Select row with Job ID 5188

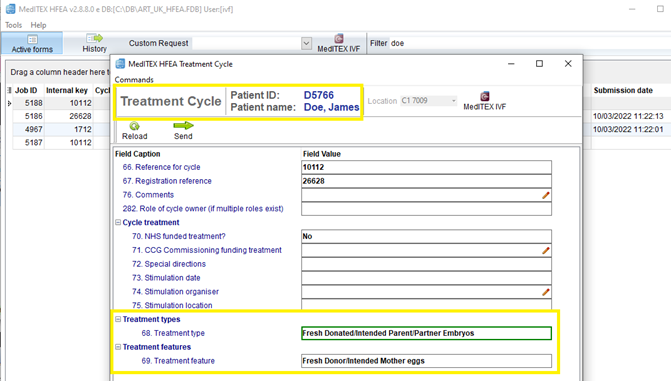point(33,103)
